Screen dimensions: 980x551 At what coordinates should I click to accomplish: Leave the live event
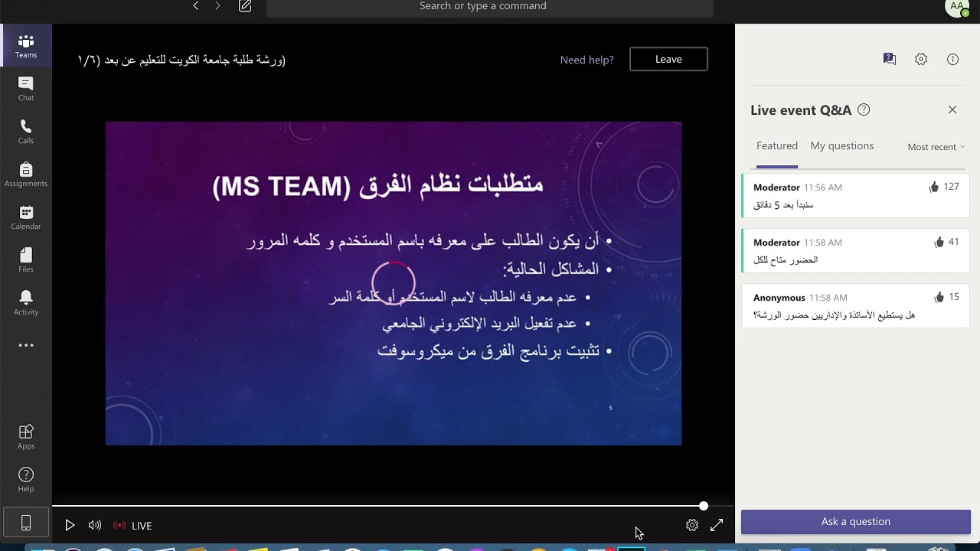668,59
